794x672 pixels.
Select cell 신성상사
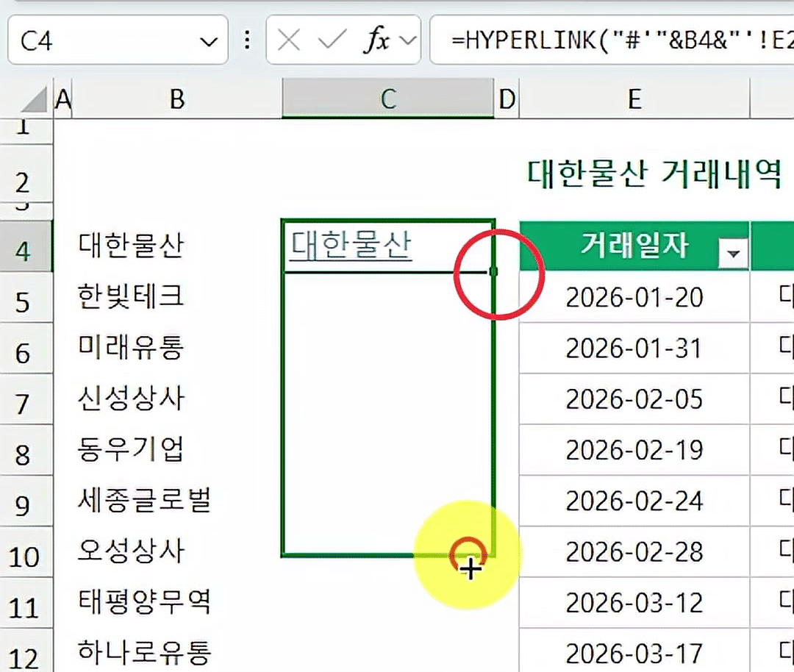(176, 399)
